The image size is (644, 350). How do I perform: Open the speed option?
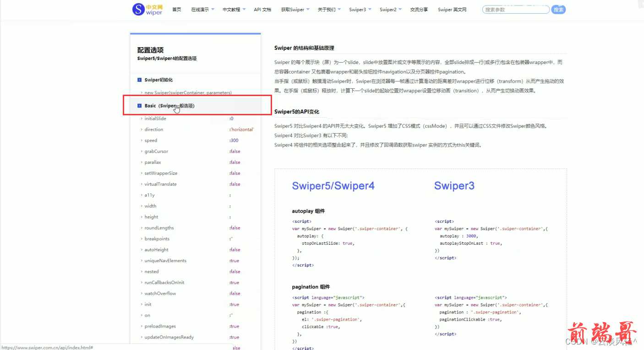[x=151, y=140]
